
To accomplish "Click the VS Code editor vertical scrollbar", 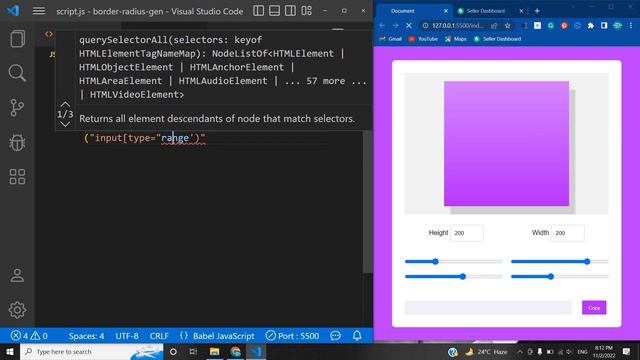I will click(x=367, y=202).
